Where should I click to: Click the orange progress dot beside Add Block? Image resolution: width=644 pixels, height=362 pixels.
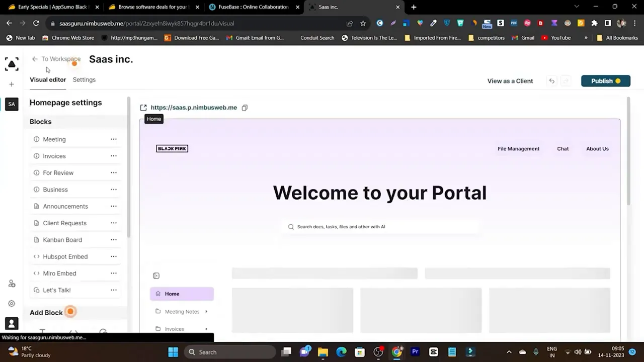pyautogui.click(x=70, y=312)
